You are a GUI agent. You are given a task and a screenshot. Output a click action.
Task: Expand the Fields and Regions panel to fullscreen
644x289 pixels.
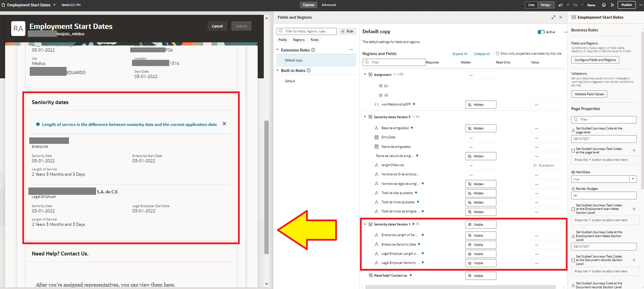[553, 17]
